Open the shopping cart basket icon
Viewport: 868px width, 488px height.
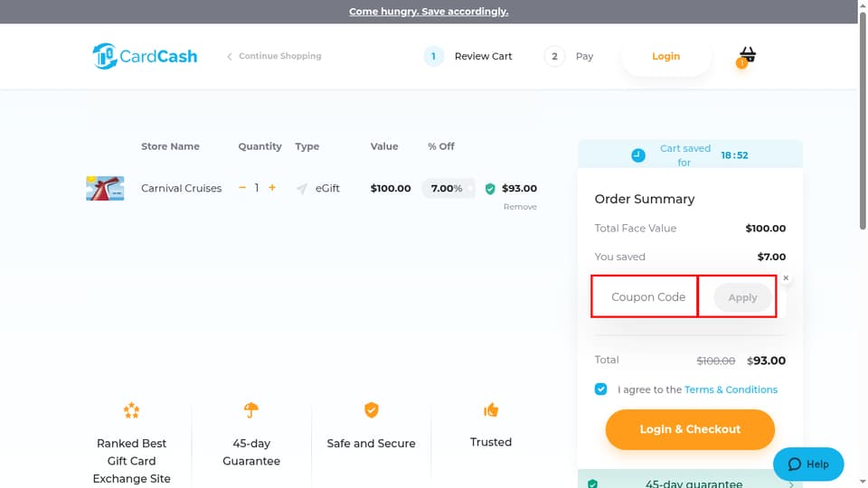coord(747,56)
